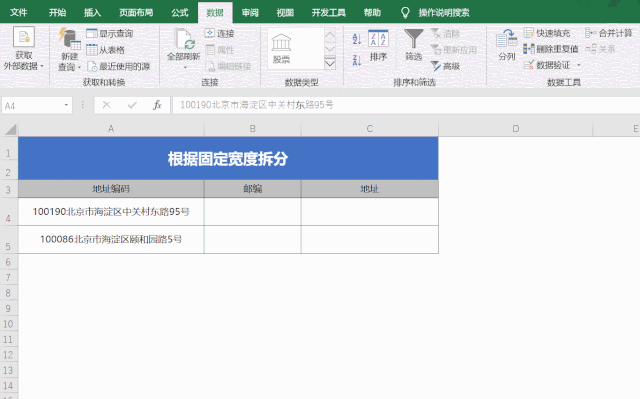Toggle the 筛选 (Filter) funnel

[x=413, y=45]
